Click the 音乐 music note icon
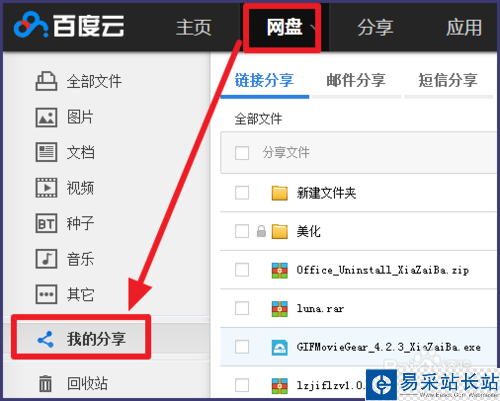Image resolution: width=500 pixels, height=401 pixels. coord(46,259)
